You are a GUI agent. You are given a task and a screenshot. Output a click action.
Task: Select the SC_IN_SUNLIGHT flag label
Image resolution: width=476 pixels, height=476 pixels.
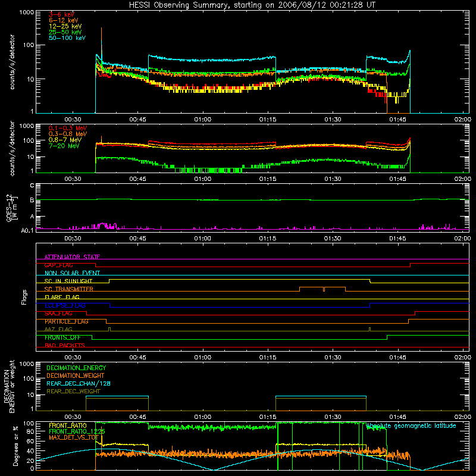click(68, 281)
